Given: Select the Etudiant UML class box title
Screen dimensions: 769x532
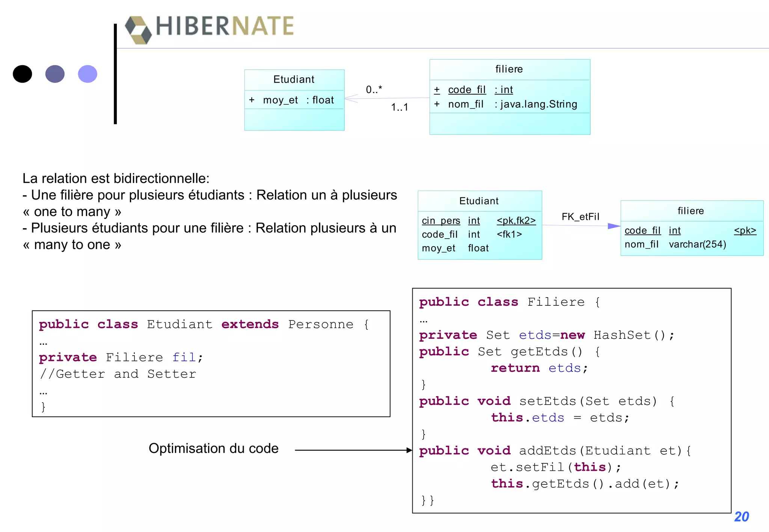Looking at the screenshot, I should pyautogui.click(x=294, y=80).
